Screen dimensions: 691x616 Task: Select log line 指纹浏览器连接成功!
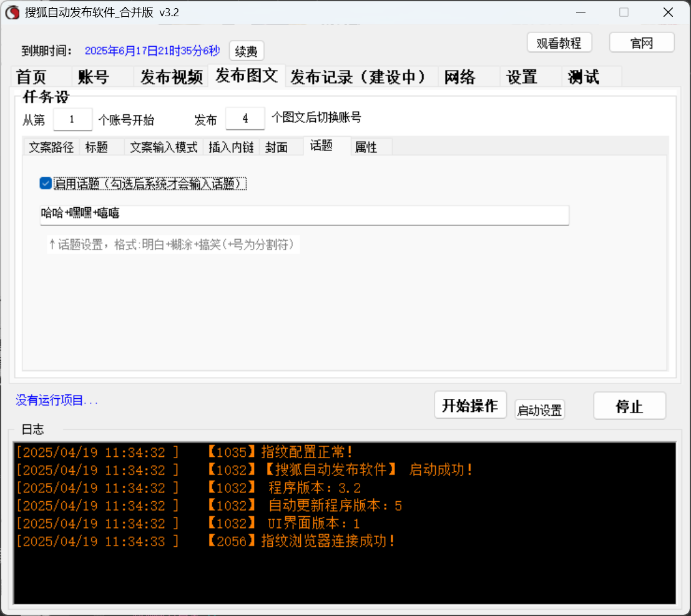[x=205, y=541]
